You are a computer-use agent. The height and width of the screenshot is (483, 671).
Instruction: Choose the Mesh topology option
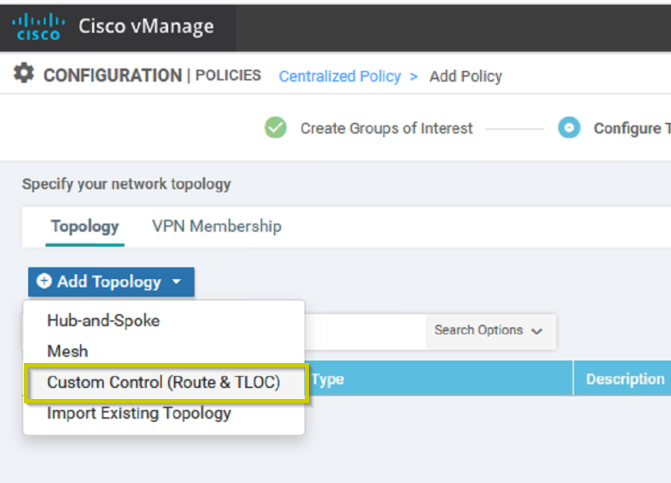tap(68, 351)
